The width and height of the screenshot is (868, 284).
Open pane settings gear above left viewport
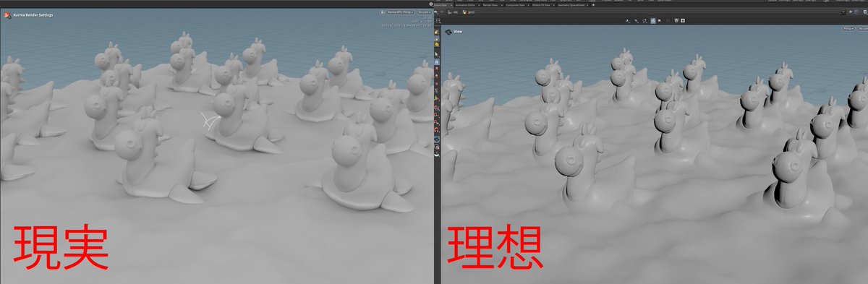point(431,4)
